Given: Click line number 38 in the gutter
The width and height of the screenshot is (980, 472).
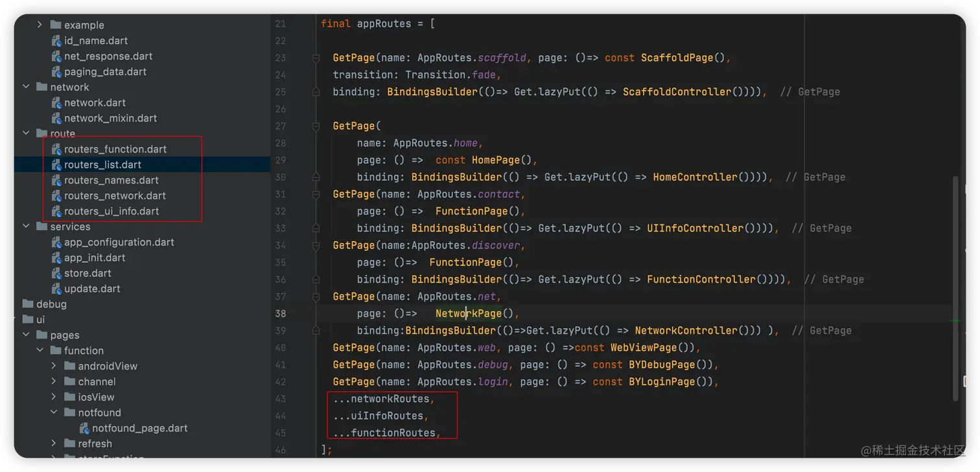Looking at the screenshot, I should click(x=280, y=314).
